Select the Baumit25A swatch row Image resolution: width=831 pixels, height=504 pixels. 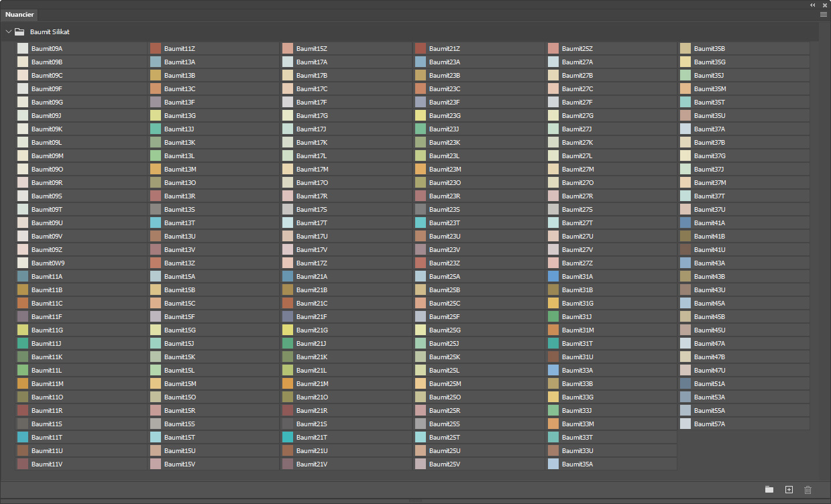[x=479, y=276]
